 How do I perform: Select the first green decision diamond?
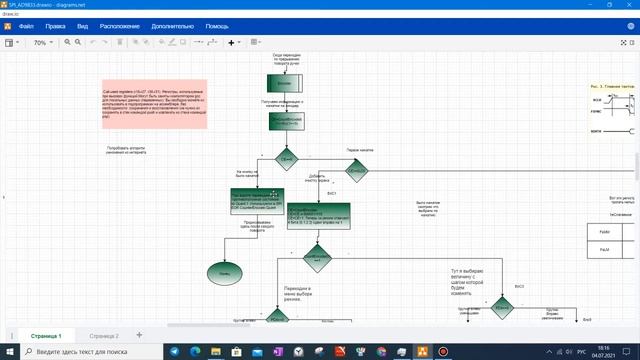click(x=286, y=159)
